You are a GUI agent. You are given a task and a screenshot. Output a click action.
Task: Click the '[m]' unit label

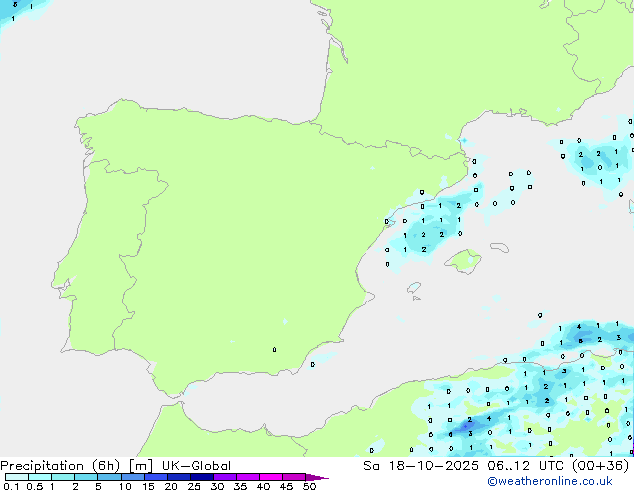(x=141, y=466)
